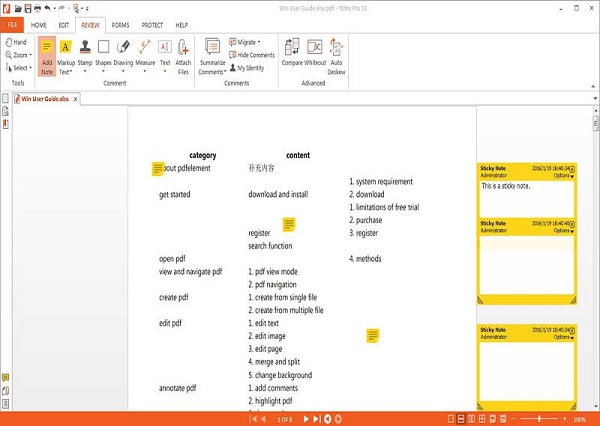Launch the Compare documents tool
The width and height of the screenshot is (600, 426).
point(292,53)
